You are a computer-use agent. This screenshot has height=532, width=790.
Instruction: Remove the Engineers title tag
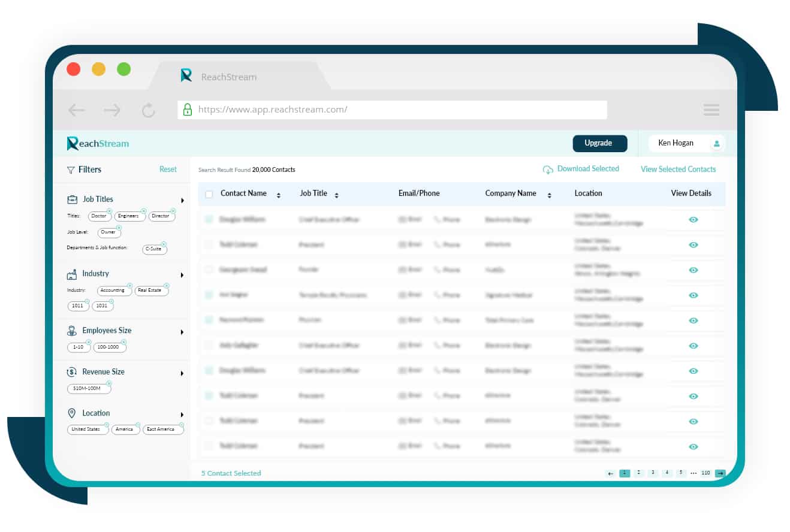143,211
